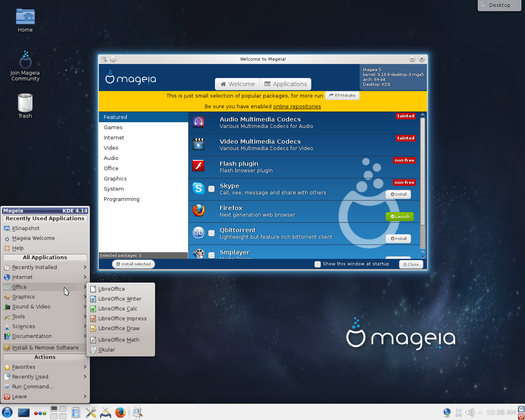Image resolution: width=525 pixels, height=420 pixels.
Task: Open the Activities three-dot icon in taskbar
Action: click(40, 413)
